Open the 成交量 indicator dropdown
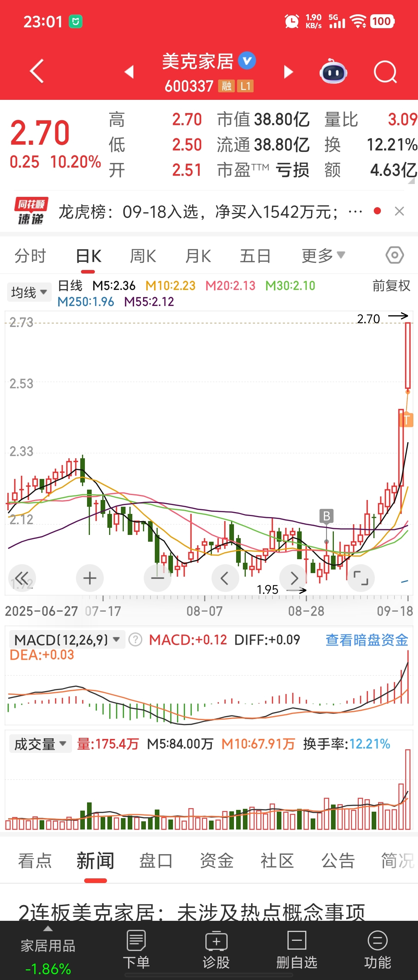 click(x=40, y=744)
